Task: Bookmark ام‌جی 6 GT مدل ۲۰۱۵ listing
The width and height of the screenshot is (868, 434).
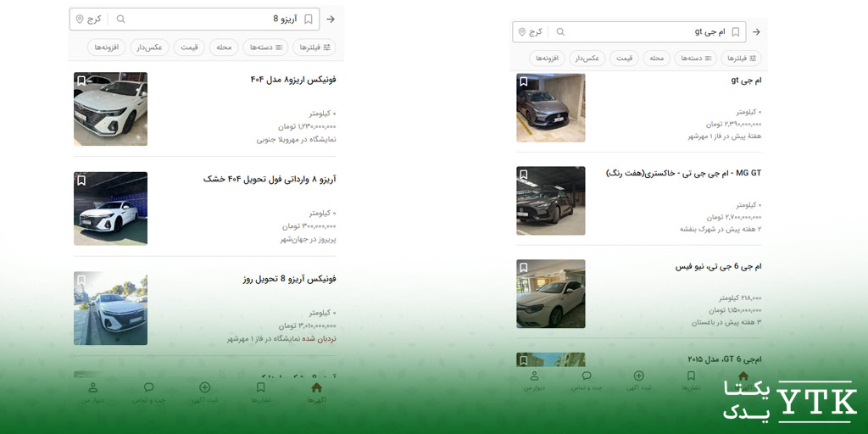Action: (x=524, y=360)
